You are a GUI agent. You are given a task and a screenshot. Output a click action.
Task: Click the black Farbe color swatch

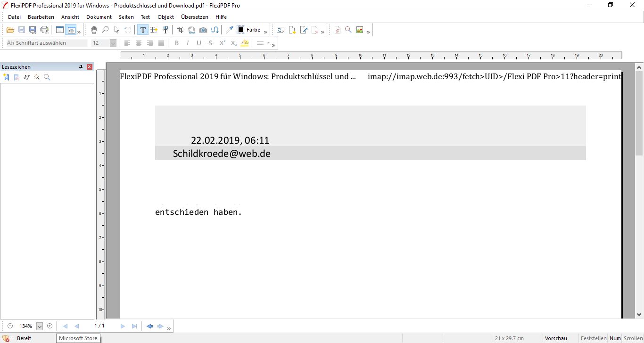pyautogui.click(x=241, y=30)
